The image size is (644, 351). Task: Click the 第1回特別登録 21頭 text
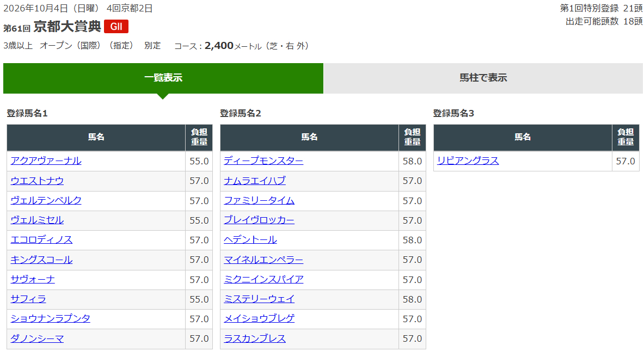602,8
